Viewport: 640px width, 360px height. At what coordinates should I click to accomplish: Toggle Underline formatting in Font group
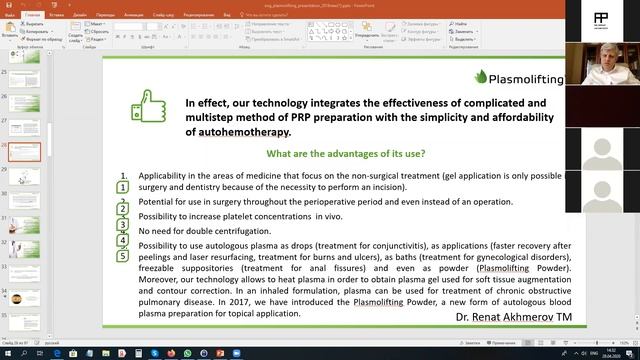click(x=132, y=37)
